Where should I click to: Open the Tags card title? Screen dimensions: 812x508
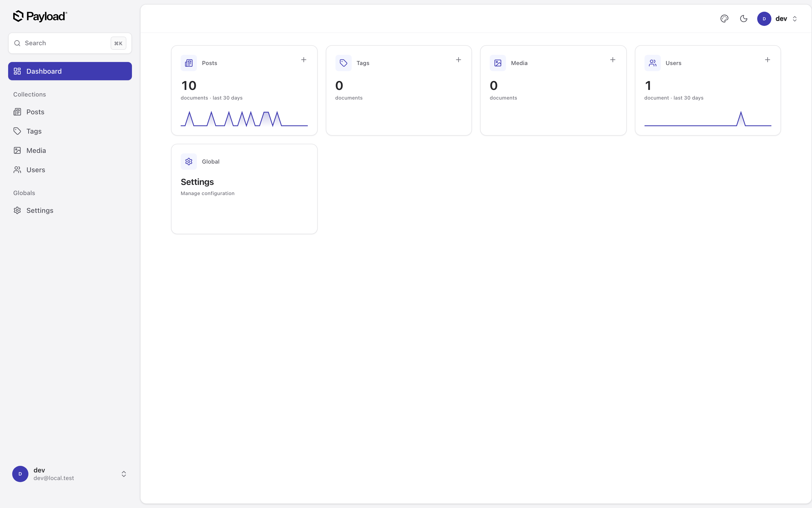coord(363,63)
